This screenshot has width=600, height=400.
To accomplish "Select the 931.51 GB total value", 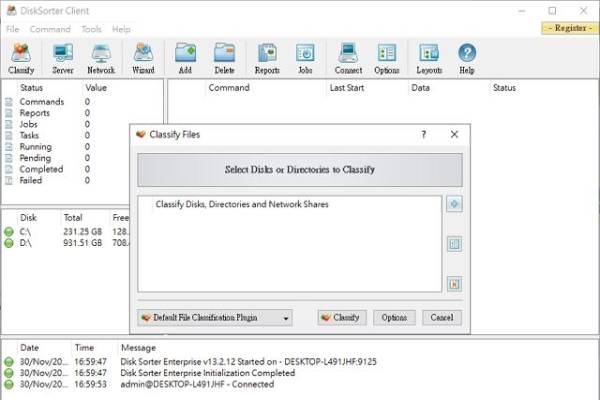I will [83, 243].
